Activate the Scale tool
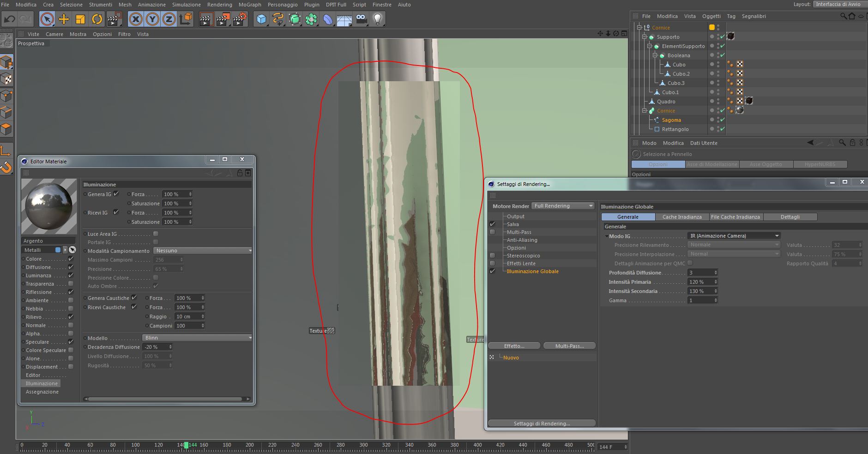The image size is (868, 454). point(80,19)
